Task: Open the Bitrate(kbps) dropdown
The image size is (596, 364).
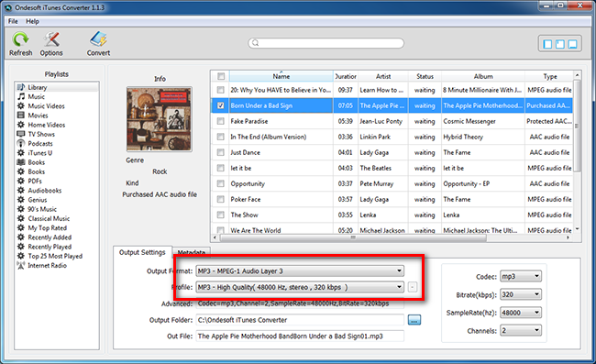Action: [521, 294]
